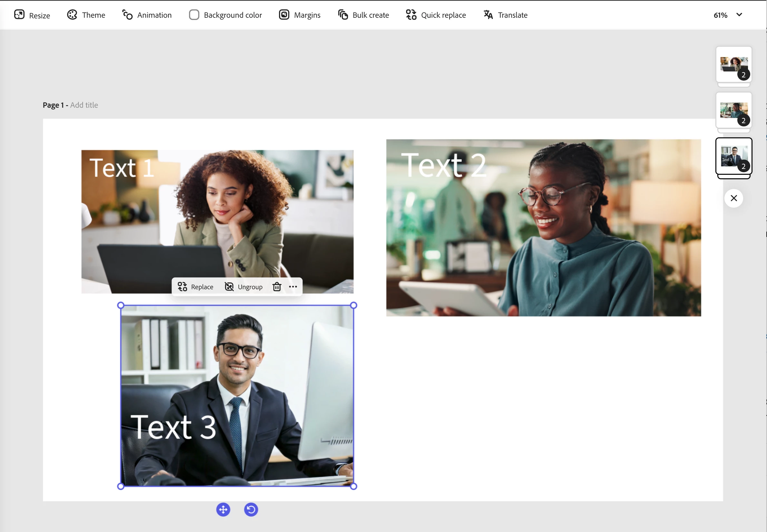
Task: Ungroup the selected group
Action: 244,287
